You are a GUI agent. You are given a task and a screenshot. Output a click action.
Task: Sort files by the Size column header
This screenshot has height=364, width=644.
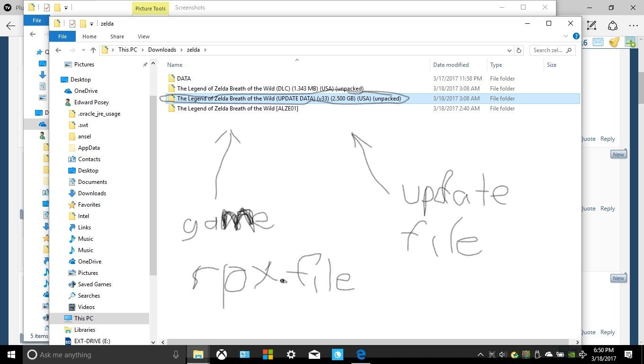click(552, 65)
